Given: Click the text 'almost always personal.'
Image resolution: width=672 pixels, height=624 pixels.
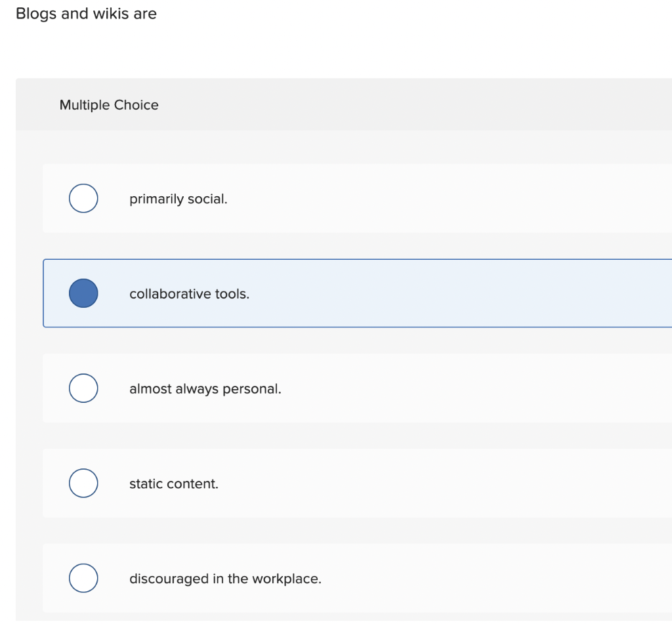Looking at the screenshot, I should click(x=205, y=388).
